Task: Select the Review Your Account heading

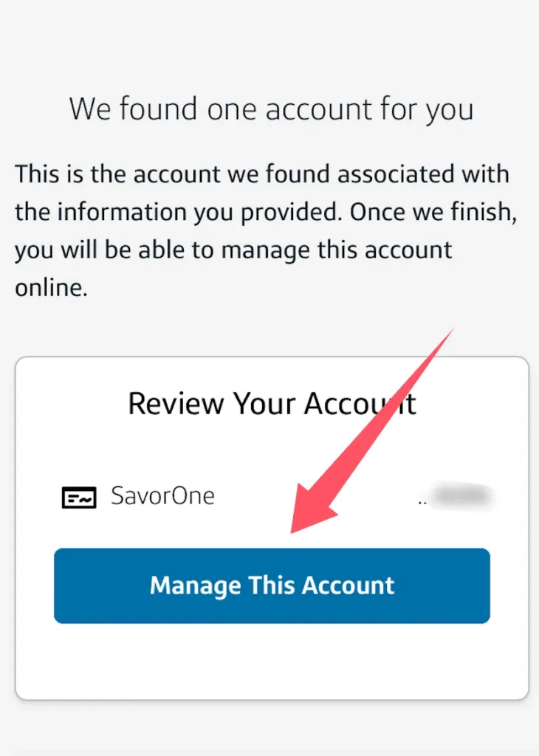Action: pos(272,403)
